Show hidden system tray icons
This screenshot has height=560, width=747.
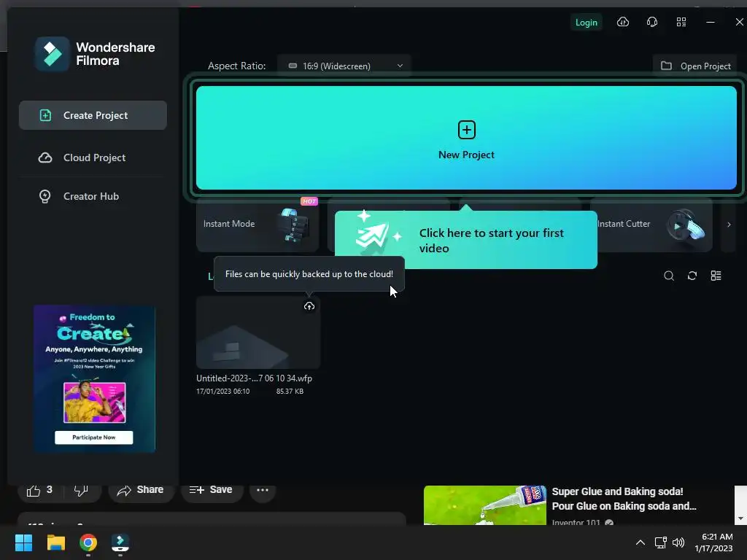[x=640, y=542]
